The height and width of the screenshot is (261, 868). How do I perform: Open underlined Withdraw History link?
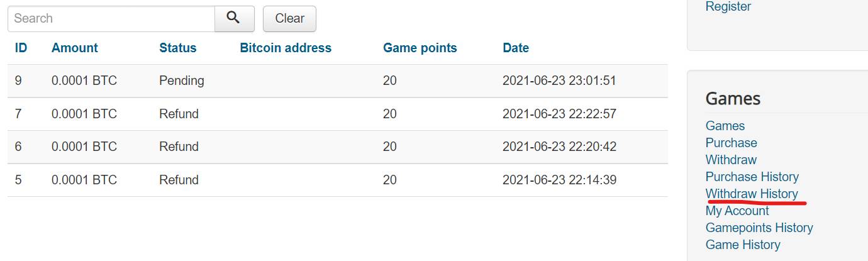point(752,194)
